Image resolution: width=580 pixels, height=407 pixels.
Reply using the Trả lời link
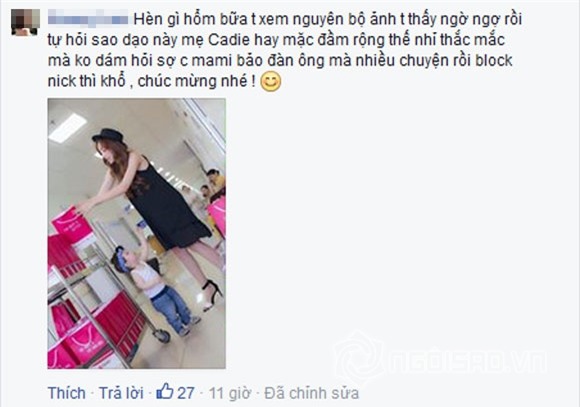pos(121,393)
